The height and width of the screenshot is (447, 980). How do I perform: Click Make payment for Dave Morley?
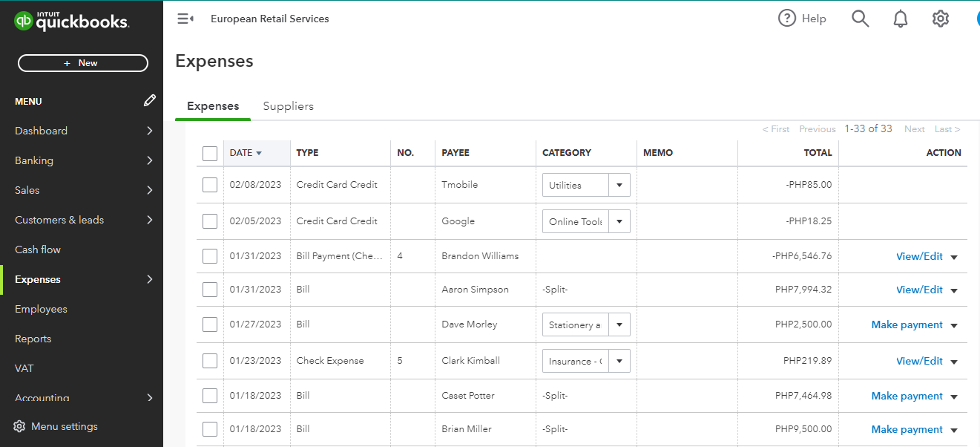coord(907,324)
